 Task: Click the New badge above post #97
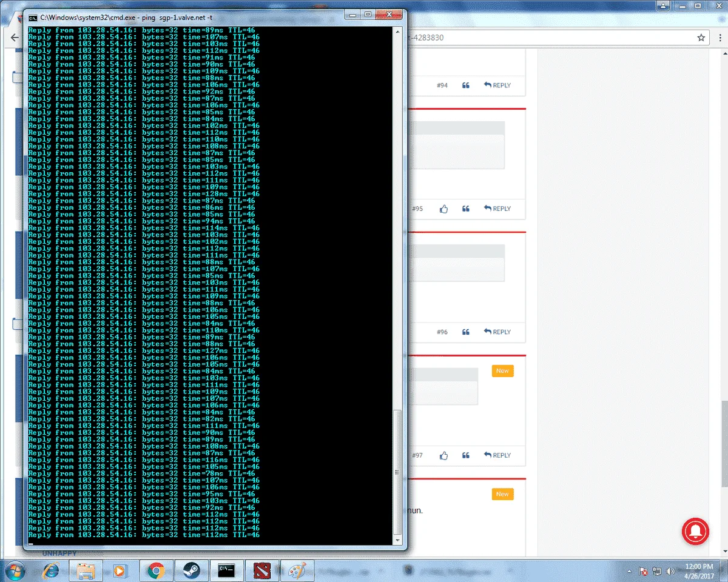(x=502, y=371)
